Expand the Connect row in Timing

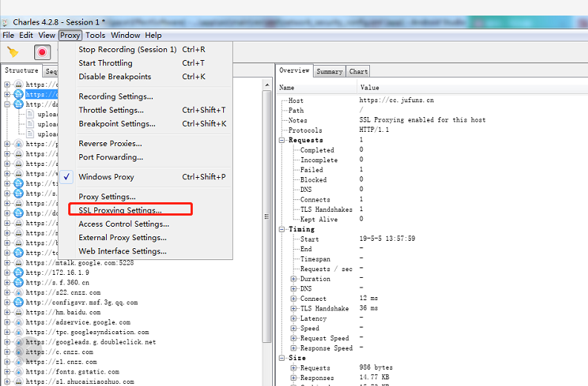[x=294, y=299]
